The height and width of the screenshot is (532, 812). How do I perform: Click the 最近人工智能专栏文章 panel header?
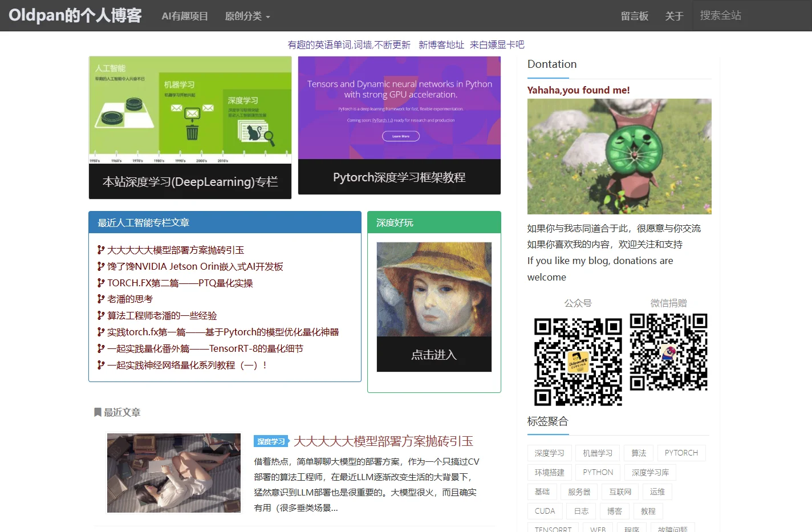pos(225,222)
